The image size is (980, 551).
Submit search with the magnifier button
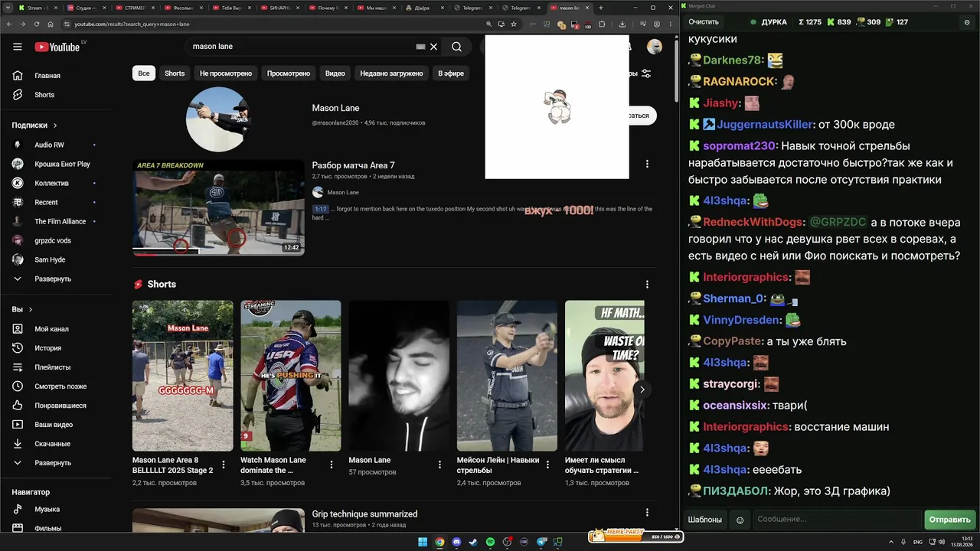coord(456,47)
